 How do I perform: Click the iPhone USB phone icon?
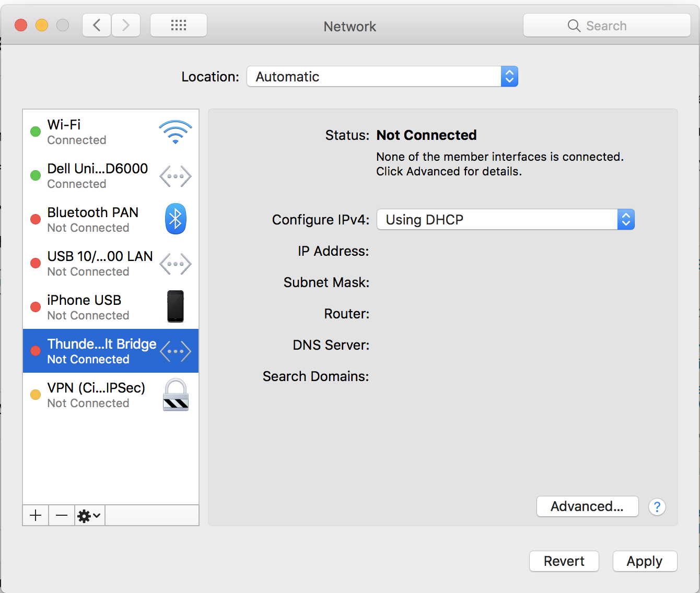pyautogui.click(x=176, y=306)
